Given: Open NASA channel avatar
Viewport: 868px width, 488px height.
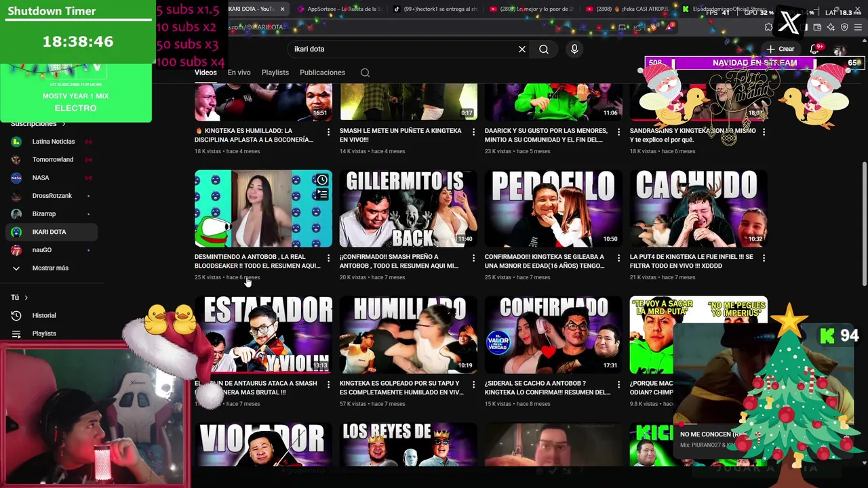Looking at the screenshot, I should point(16,178).
